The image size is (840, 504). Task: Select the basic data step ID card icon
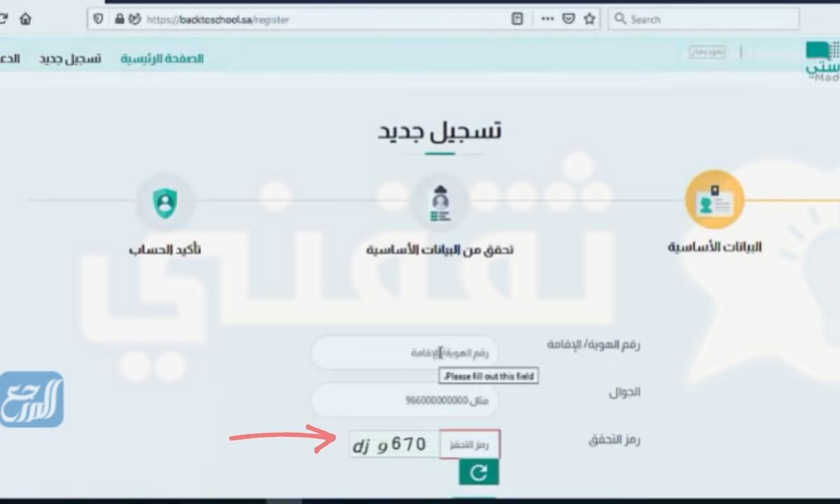point(714,199)
